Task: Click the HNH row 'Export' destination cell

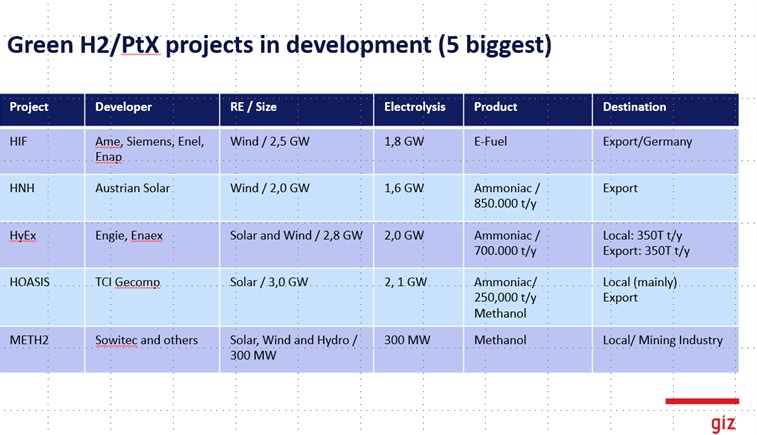Action: point(666,197)
